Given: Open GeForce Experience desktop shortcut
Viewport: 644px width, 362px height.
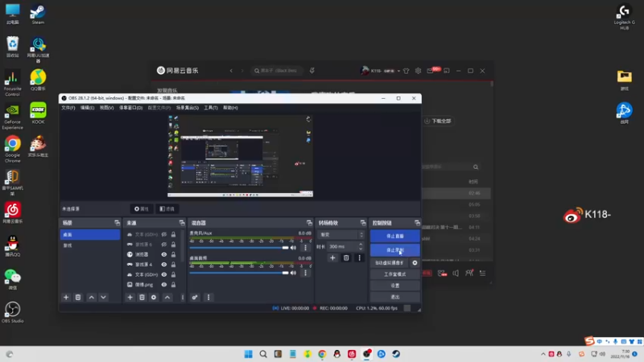Looking at the screenshot, I should [12, 116].
